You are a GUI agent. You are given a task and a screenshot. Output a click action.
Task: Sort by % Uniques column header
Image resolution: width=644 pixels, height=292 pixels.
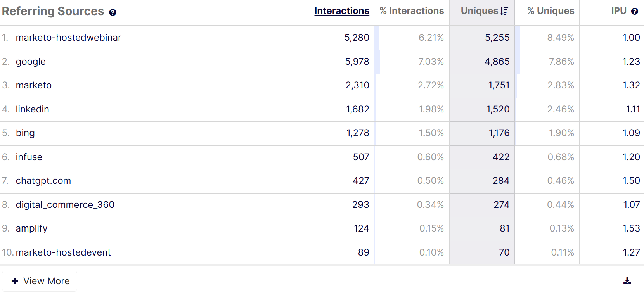(551, 11)
